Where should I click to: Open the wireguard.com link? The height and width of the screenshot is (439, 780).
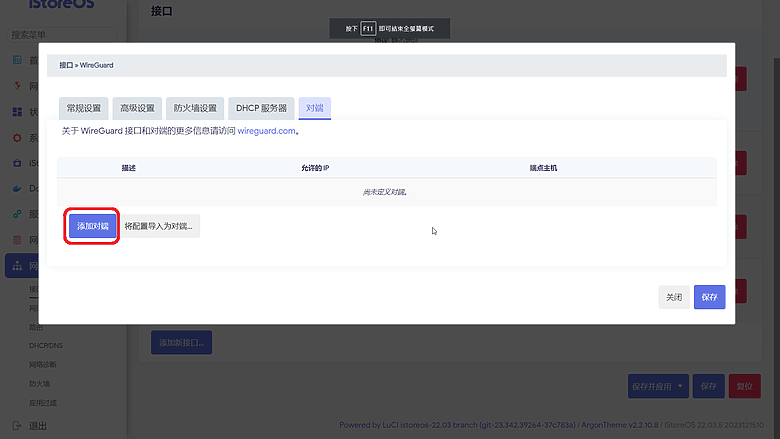266,131
